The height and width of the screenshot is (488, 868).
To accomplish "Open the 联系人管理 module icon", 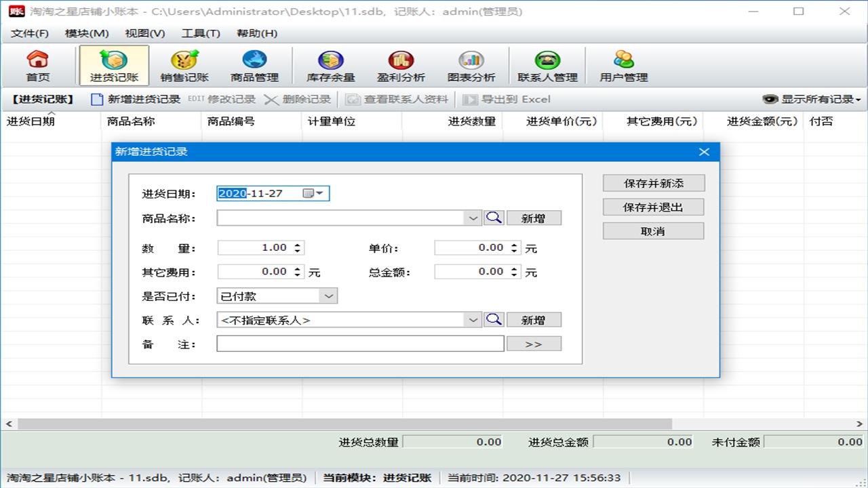I will (547, 64).
